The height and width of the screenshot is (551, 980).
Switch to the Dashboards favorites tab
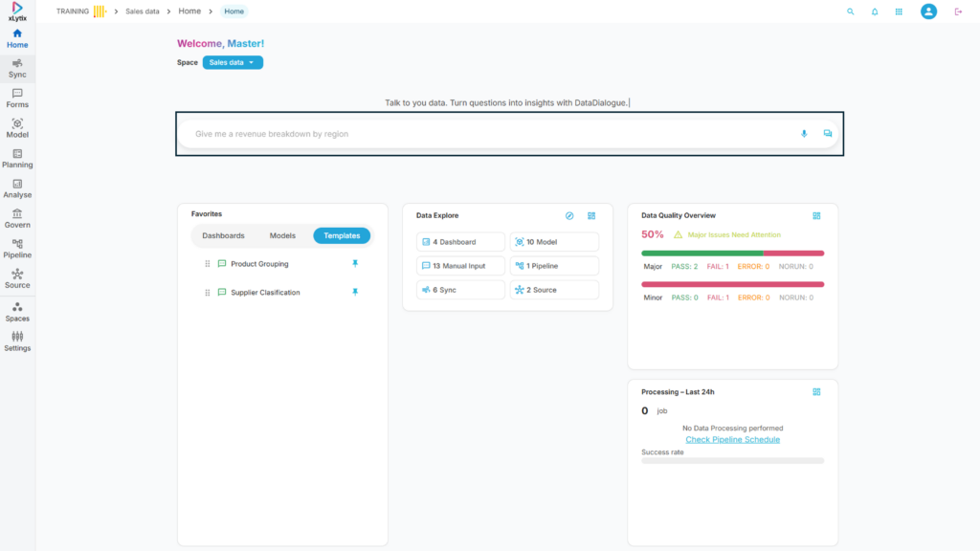click(x=223, y=235)
